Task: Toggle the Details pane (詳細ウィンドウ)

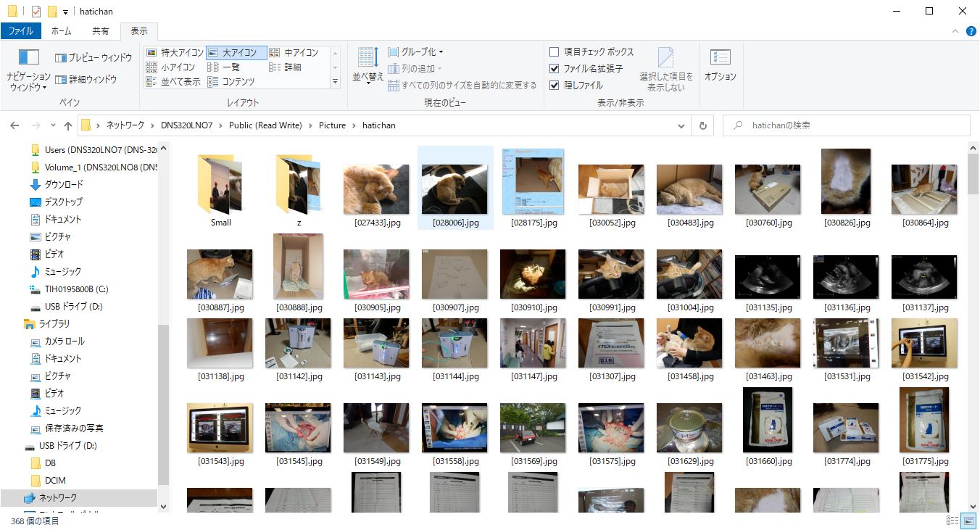Action: 86,79
